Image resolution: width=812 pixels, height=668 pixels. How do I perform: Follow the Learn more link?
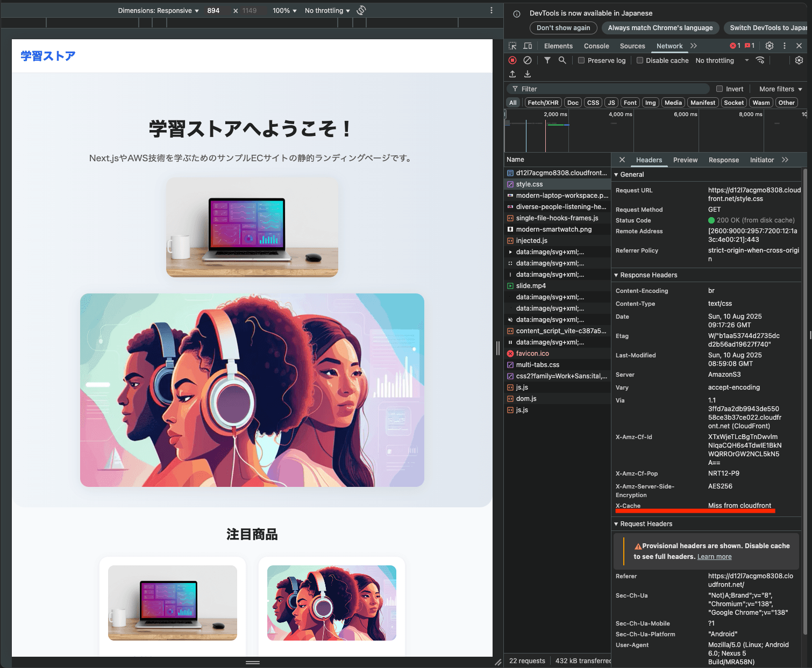click(714, 557)
